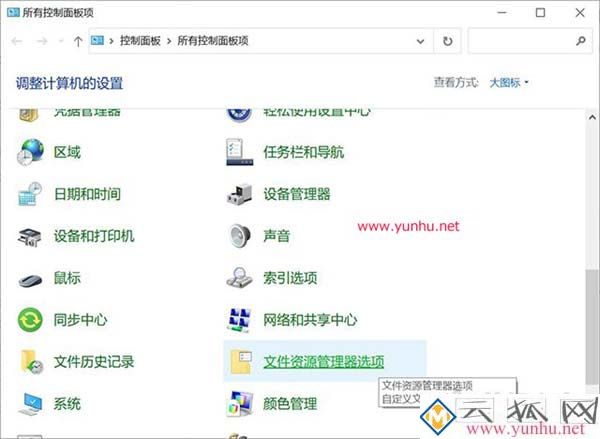600x439 pixels.
Task: Open the 设备和打印机 printer icon
Action: 29,237
